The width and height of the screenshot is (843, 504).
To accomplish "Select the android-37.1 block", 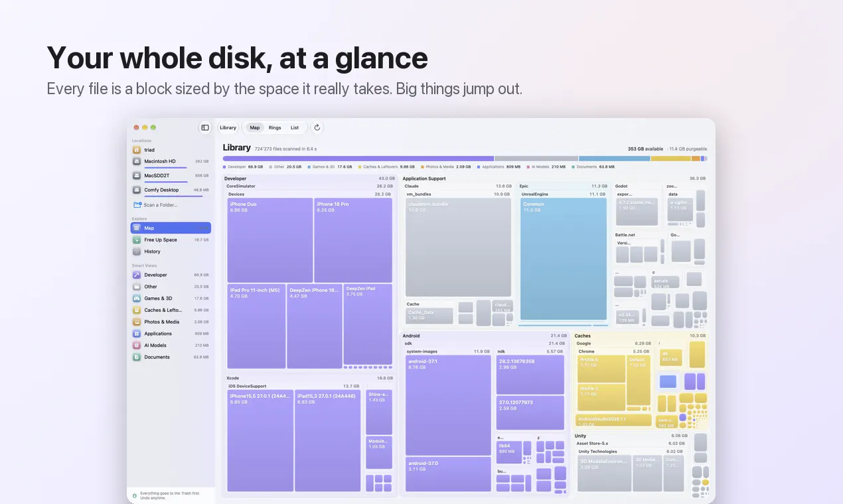I will click(448, 405).
